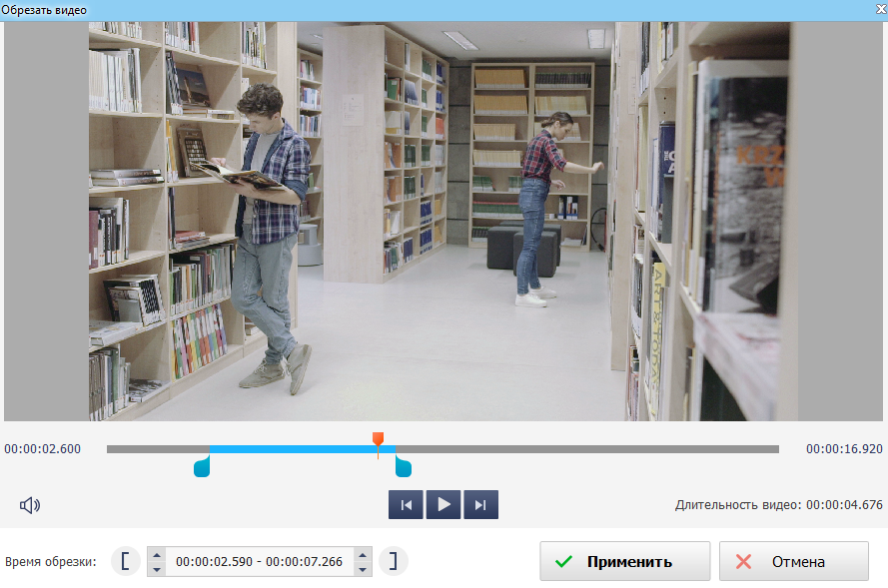The height and width of the screenshot is (588, 888).
Task: Select the right blue trim handle
Action: click(403, 466)
